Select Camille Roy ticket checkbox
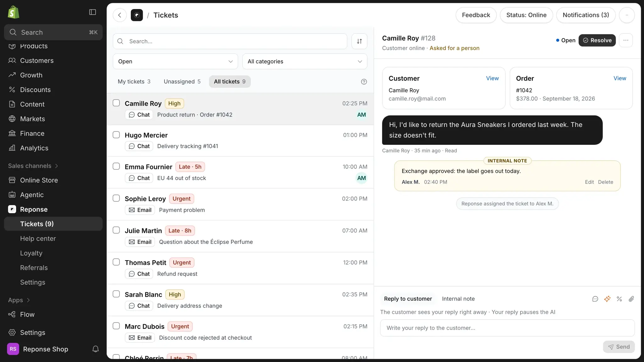This screenshot has width=644, height=362. tap(116, 103)
